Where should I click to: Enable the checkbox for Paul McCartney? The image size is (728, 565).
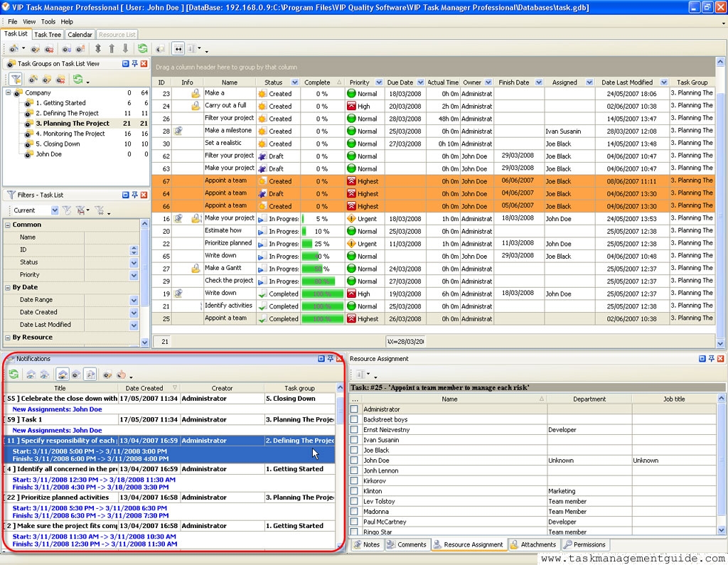point(354,522)
